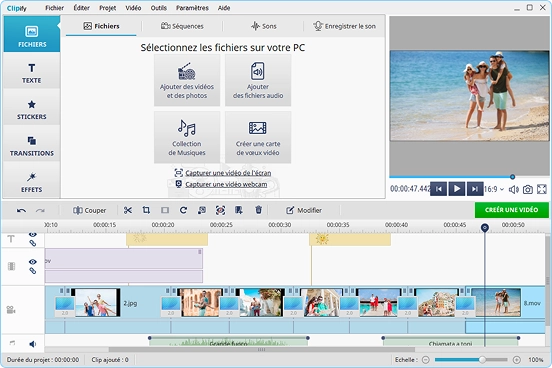This screenshot has height=368, width=552.
Task: Click the rotate clip icon
Action: 183,210
